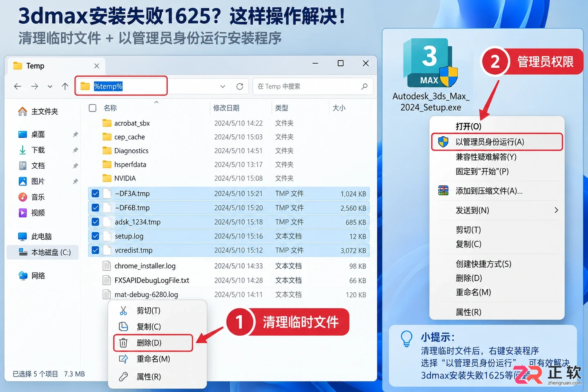Image resolution: width=588 pixels, height=392 pixels.
Task: Sort by the 修改日期 column header
Action: pyautogui.click(x=226, y=108)
